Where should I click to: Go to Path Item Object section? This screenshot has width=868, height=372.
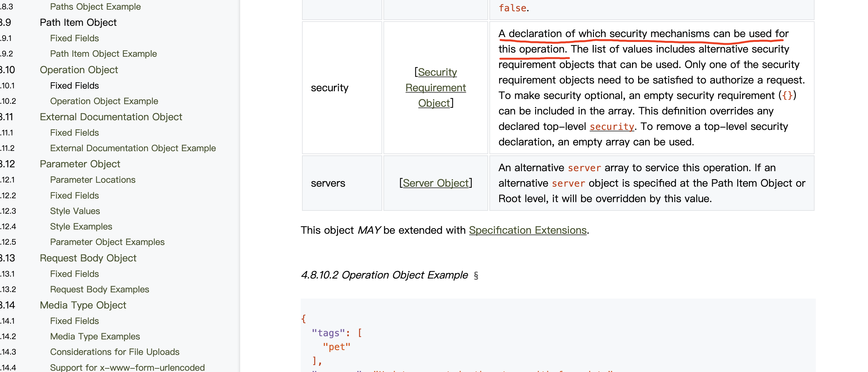(78, 22)
